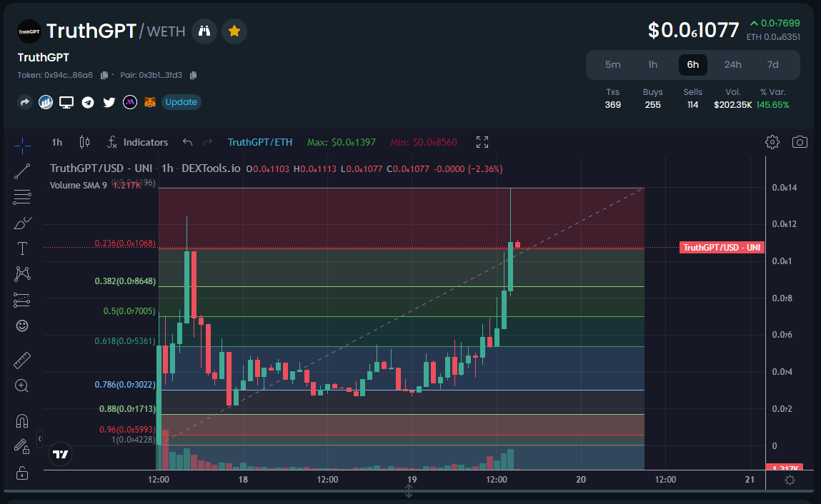Toggle the gold star favorite button

pos(234,31)
